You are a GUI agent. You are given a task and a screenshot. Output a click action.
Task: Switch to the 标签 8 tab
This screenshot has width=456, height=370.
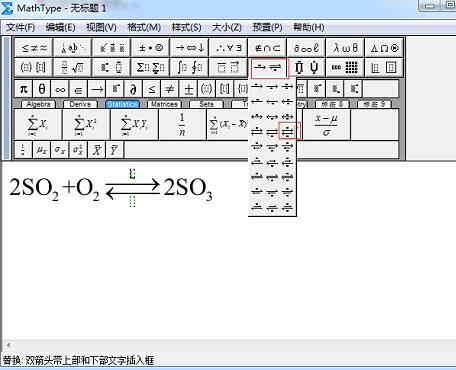[x=332, y=104]
